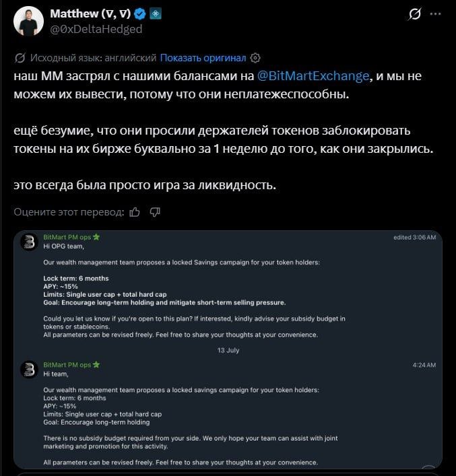
Task: Click the Grok translation icon near Исходный язык
Action: (x=20, y=58)
